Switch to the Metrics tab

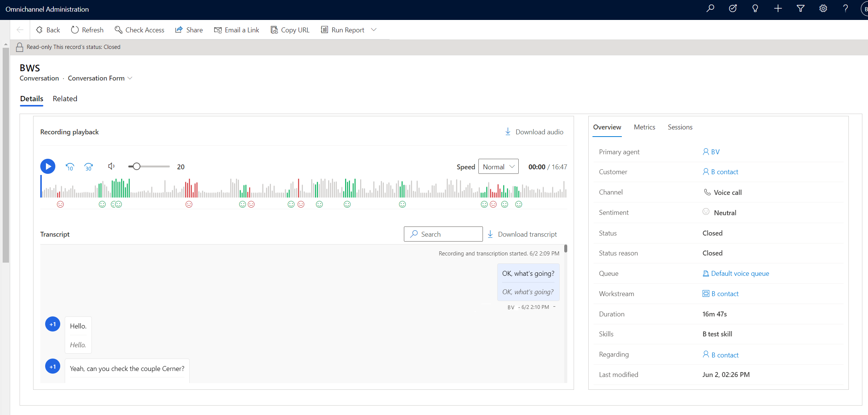(644, 127)
